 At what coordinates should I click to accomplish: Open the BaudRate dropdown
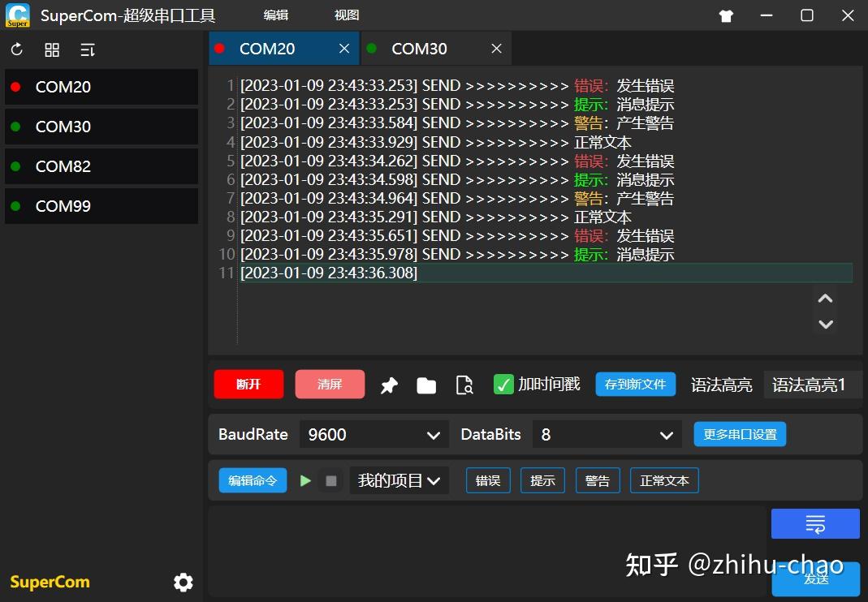tap(373, 434)
